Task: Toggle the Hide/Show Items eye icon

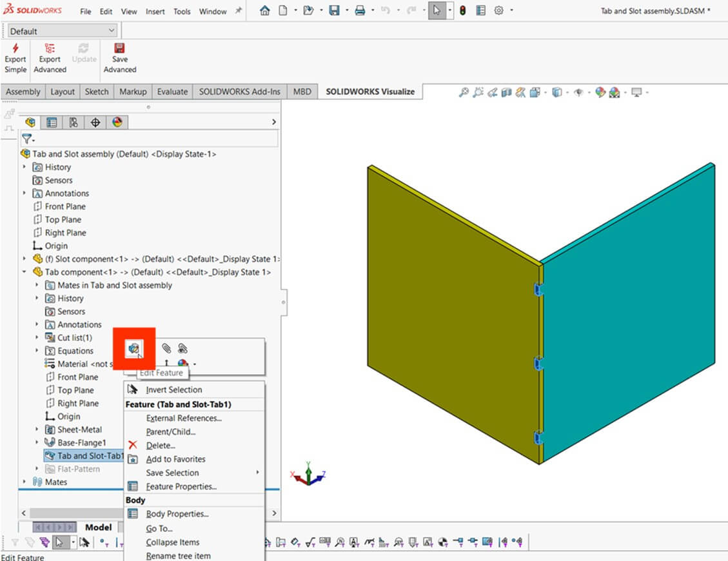Action: click(x=579, y=92)
